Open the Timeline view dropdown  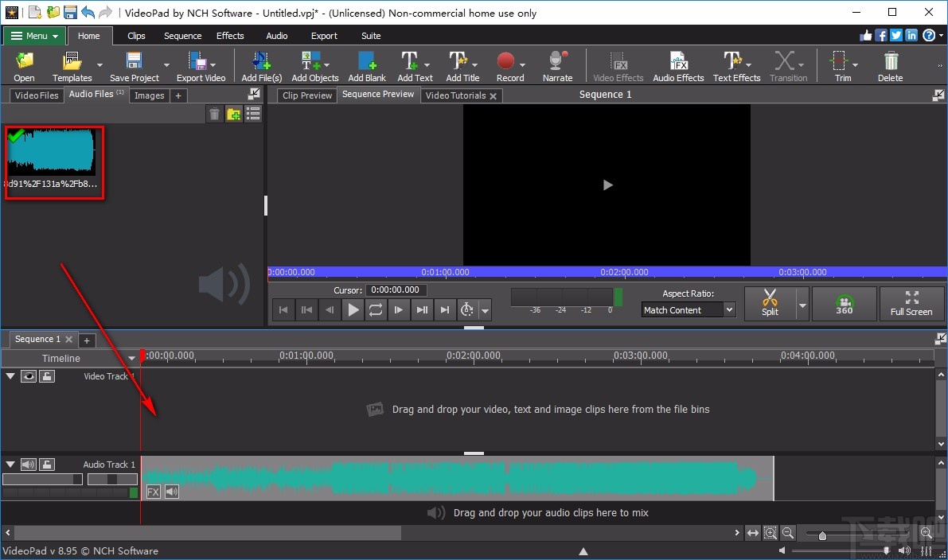[131, 358]
